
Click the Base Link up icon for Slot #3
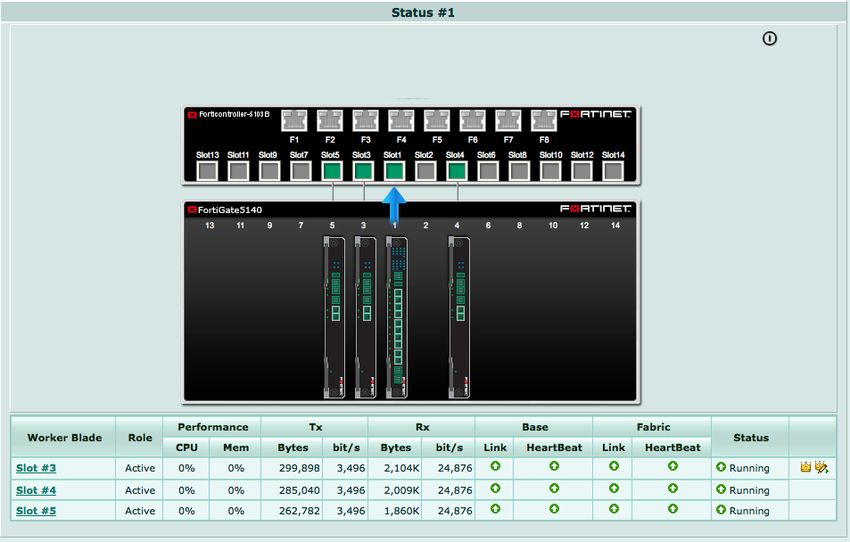click(x=495, y=466)
